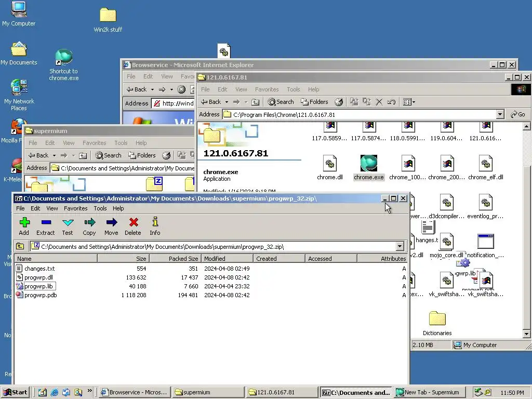Sort by Modified column in 7-Zip

(227, 259)
